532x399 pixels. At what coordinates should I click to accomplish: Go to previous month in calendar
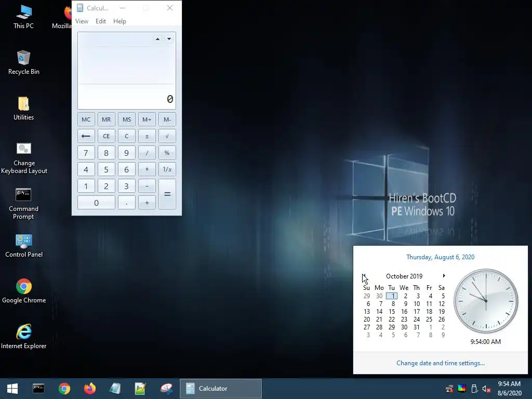click(364, 276)
